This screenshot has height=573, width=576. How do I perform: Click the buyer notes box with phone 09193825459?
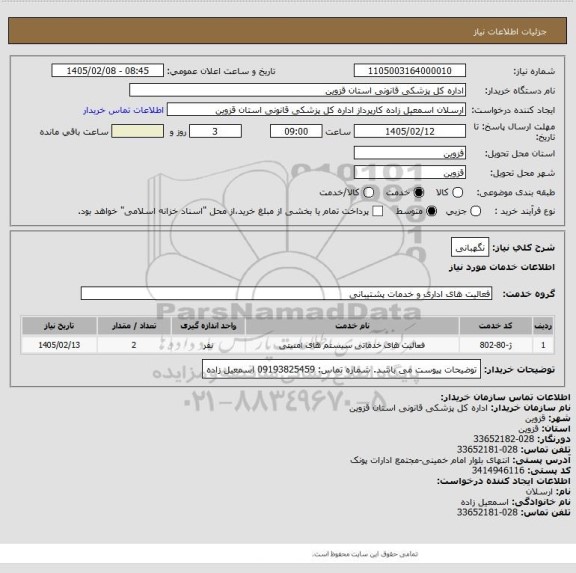tap(341, 369)
